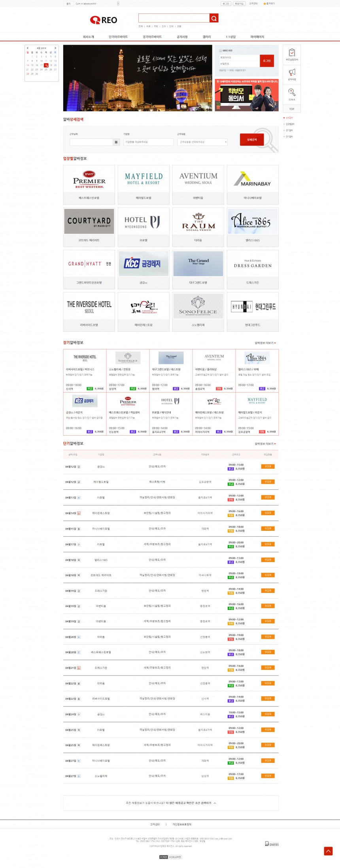Image resolution: width=340 pixels, height=868 pixels.
Task: Select the Grand Hyatt logo card
Action: click(89, 269)
